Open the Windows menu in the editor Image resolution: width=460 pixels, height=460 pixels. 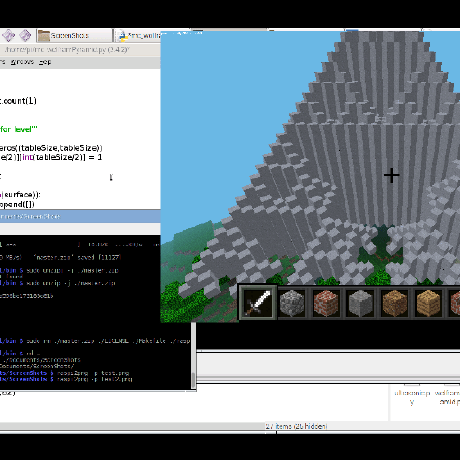(x=22, y=62)
